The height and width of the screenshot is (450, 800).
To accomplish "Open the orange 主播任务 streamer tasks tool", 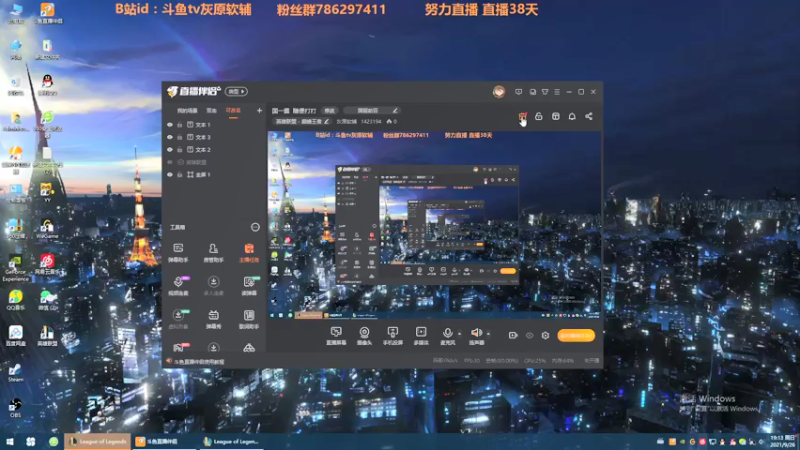I will point(249,252).
